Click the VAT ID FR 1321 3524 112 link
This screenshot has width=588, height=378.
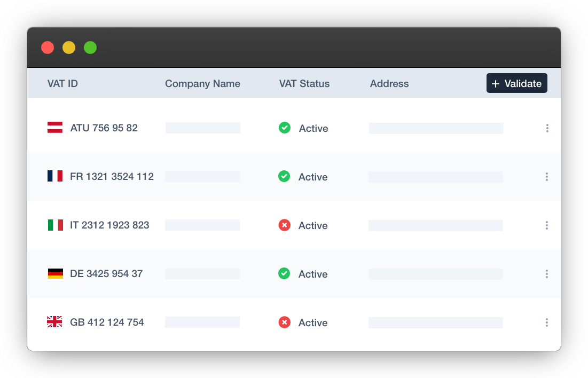112,176
